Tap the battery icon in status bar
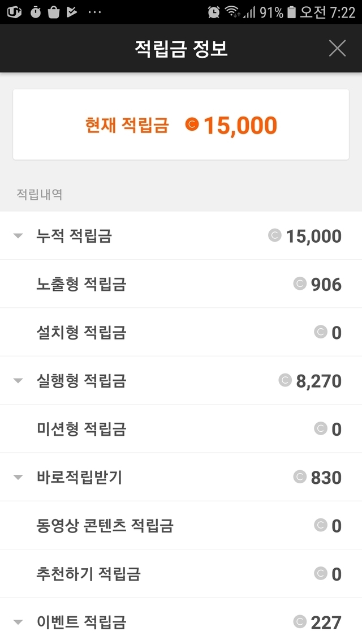362x644 pixels. tap(292, 12)
